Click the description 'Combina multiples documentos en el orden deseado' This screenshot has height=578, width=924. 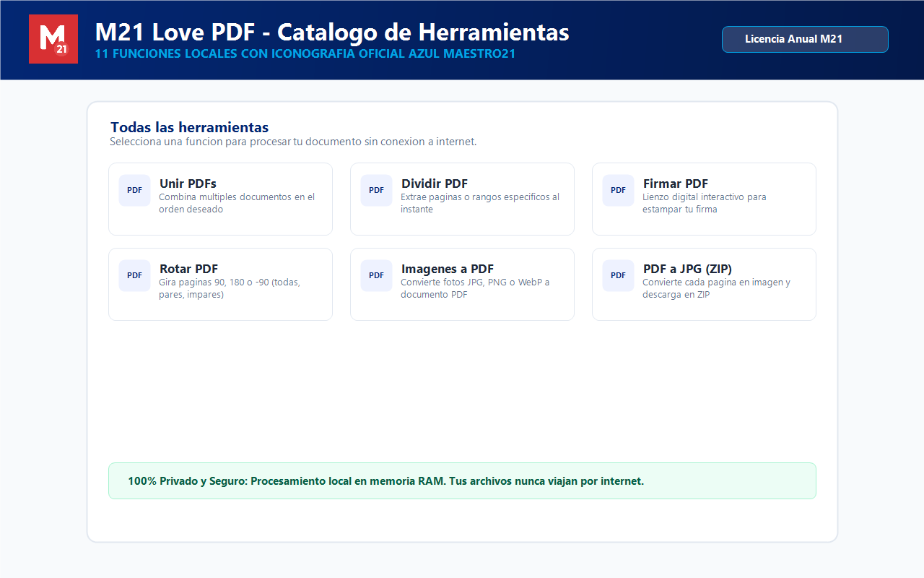(237, 203)
